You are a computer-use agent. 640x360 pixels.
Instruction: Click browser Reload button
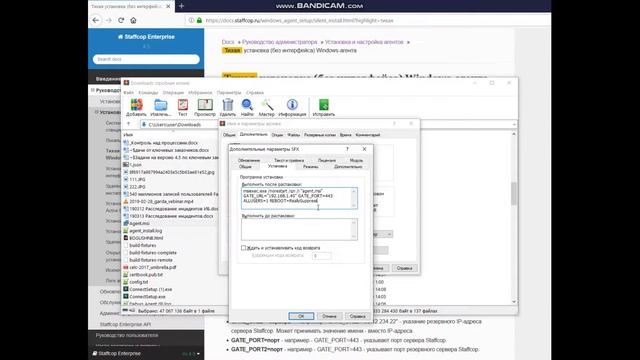coord(121,20)
